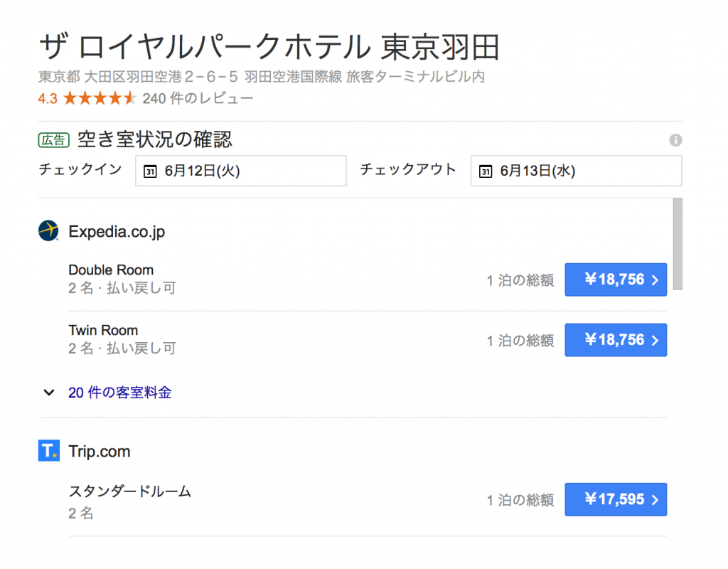
Task: Open 240 件のレビュー reviews
Action: pos(198,98)
